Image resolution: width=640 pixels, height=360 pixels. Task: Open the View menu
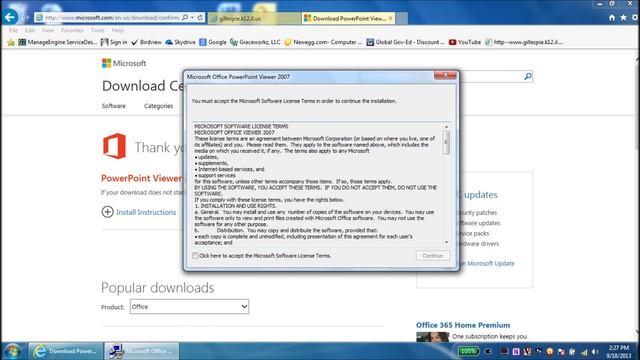[x=48, y=30]
